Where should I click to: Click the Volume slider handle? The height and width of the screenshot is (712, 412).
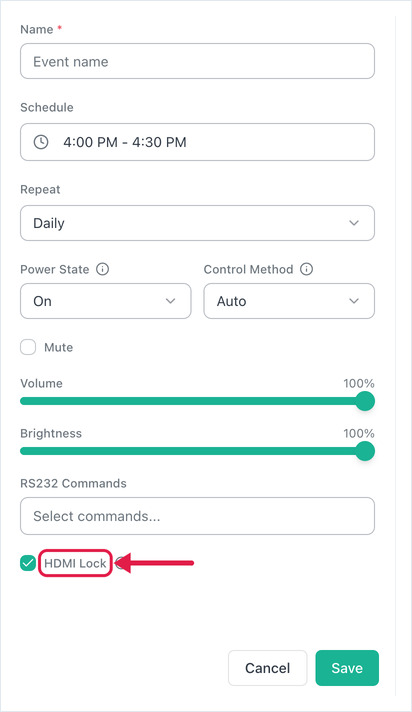tap(365, 401)
